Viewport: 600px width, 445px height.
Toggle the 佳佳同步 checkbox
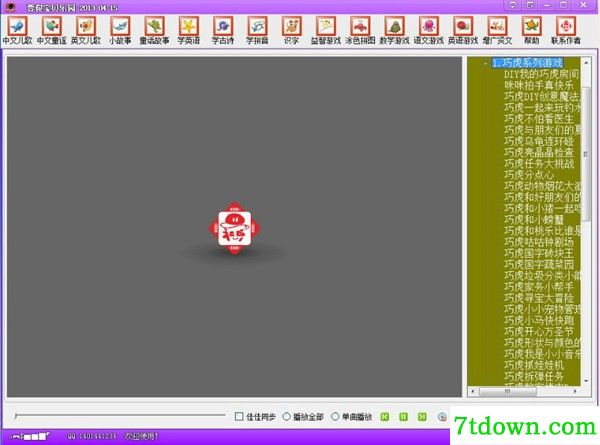tap(239, 416)
